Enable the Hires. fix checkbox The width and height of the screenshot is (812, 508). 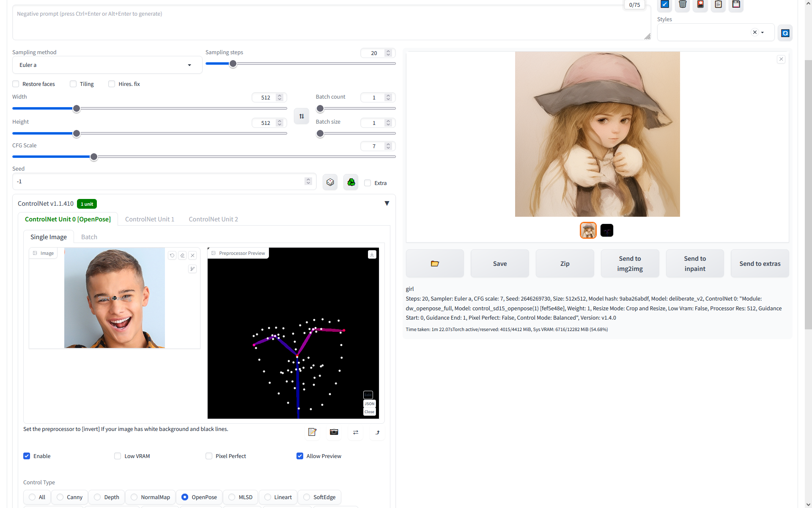tap(112, 84)
